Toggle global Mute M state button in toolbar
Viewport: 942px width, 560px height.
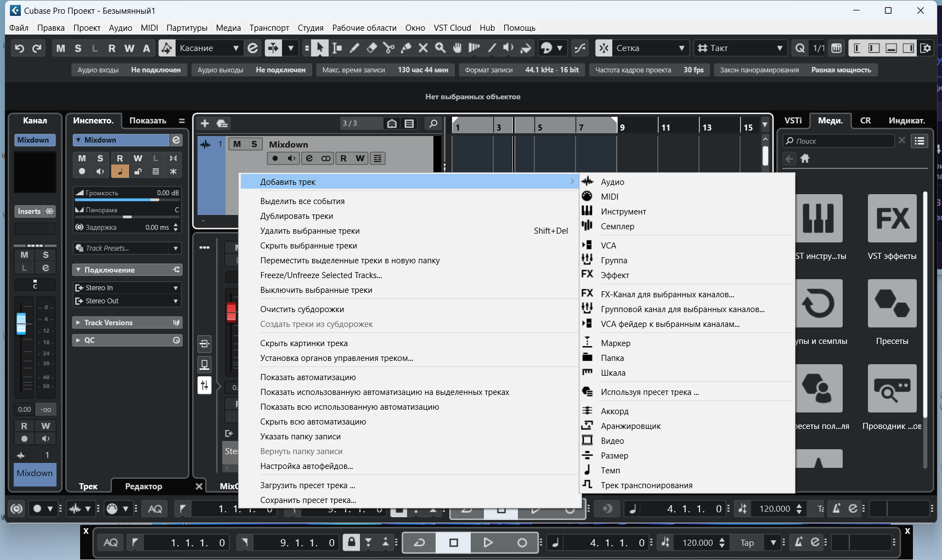pyautogui.click(x=60, y=48)
